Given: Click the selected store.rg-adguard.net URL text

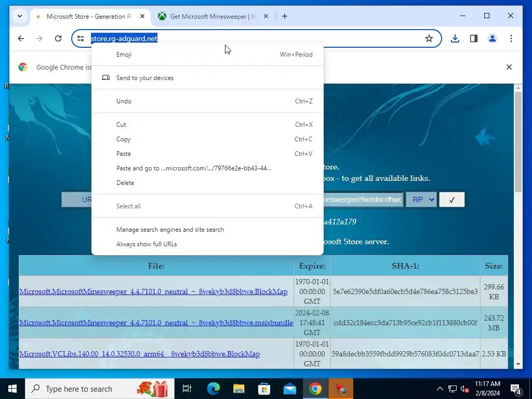Looking at the screenshot, I should coord(124,38).
